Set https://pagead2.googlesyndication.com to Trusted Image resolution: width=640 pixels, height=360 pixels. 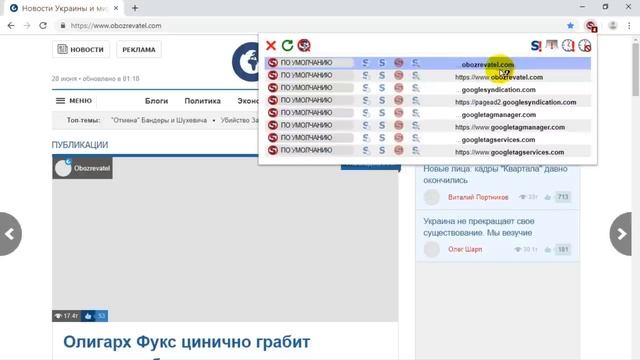click(x=382, y=100)
